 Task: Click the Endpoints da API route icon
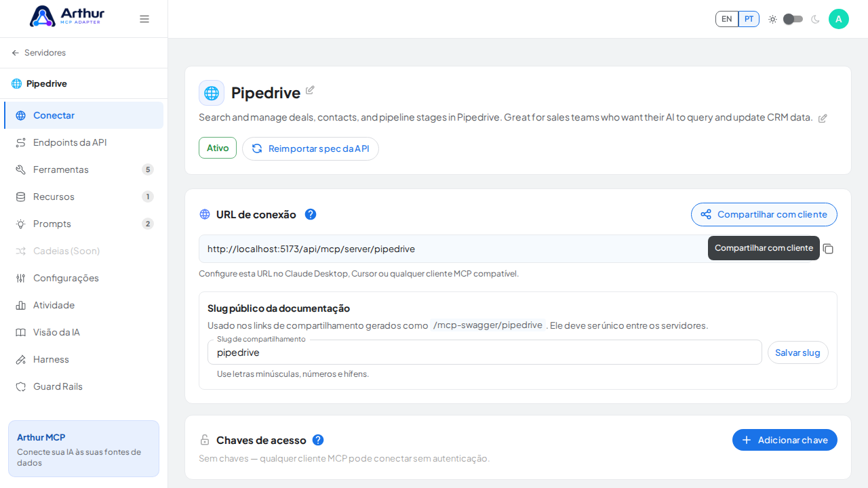[x=20, y=142]
